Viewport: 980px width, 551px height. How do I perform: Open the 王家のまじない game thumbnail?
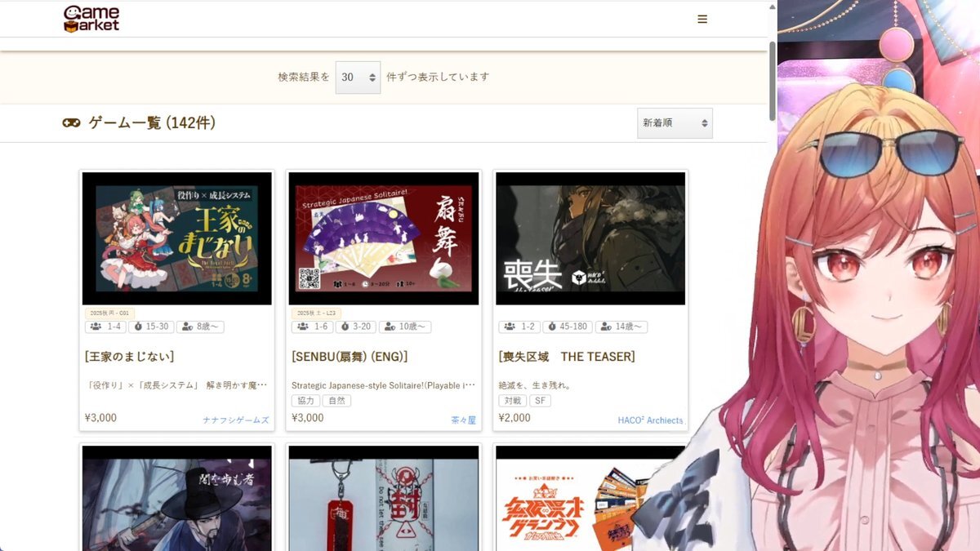[x=177, y=238]
